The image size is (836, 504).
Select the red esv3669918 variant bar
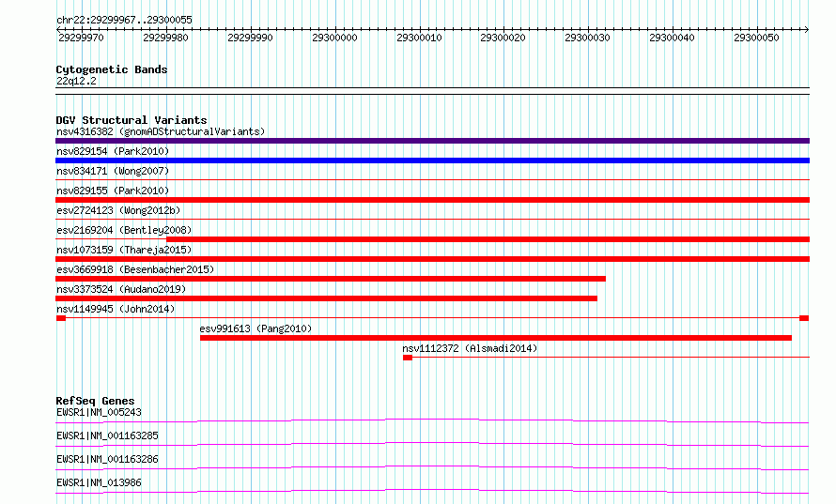pyautogui.click(x=331, y=279)
